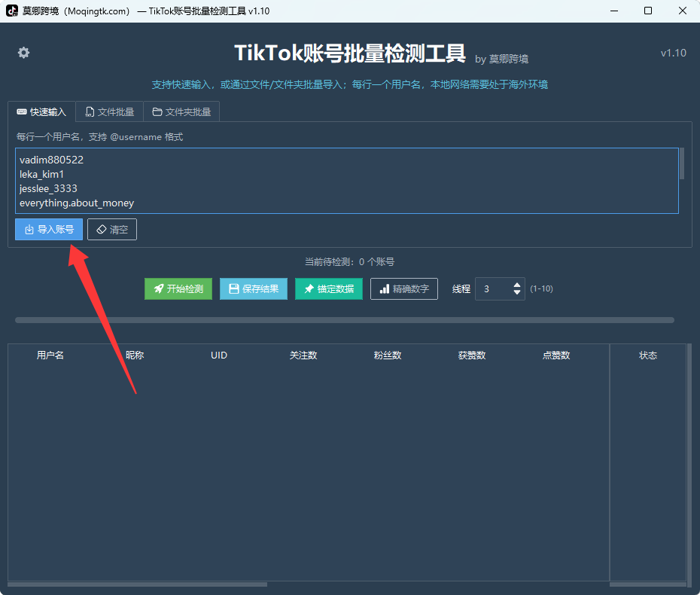The height and width of the screenshot is (595, 700).
Task: Click the progress bar below the buttons
Action: coord(345,320)
